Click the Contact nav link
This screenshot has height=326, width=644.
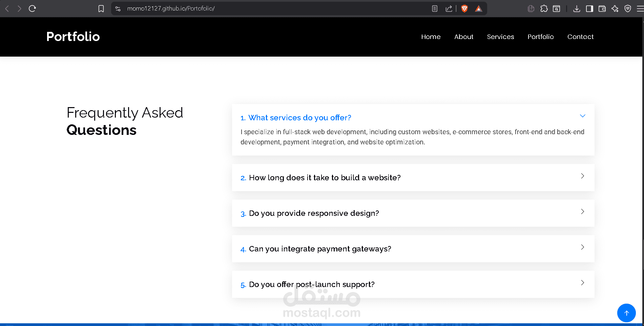pyautogui.click(x=580, y=37)
